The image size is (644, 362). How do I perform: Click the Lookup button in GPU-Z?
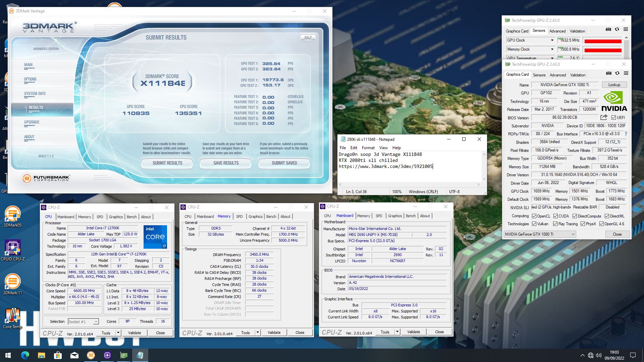(614, 85)
